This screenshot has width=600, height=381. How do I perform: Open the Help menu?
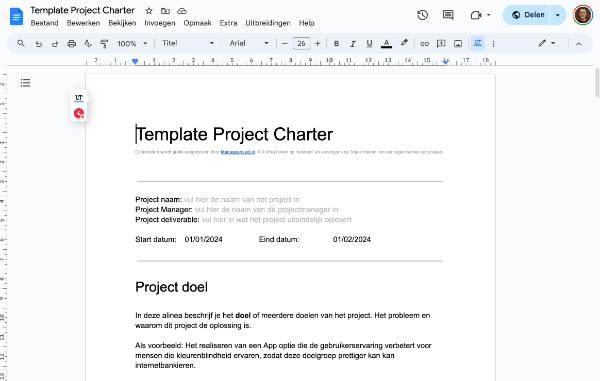(307, 23)
